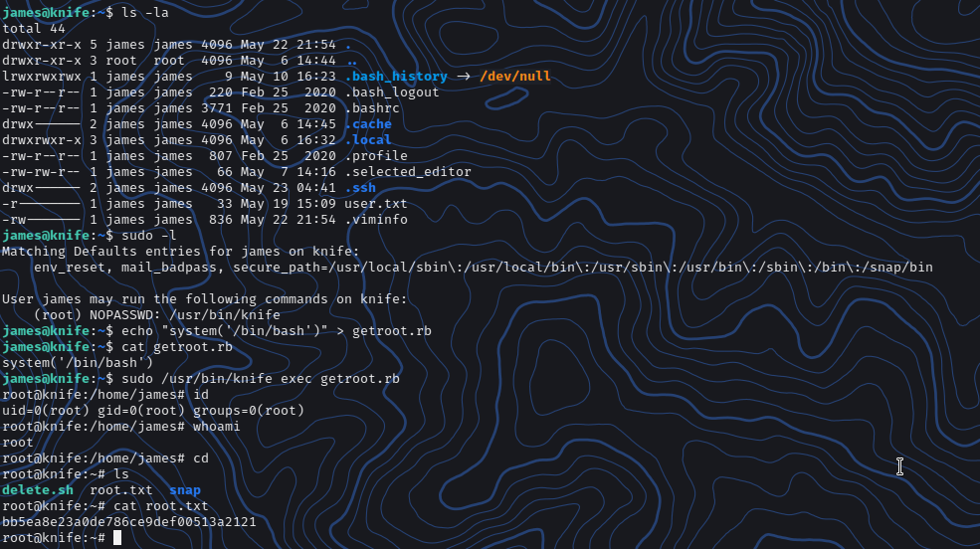Click the .bash_history symlink name

tap(396, 77)
